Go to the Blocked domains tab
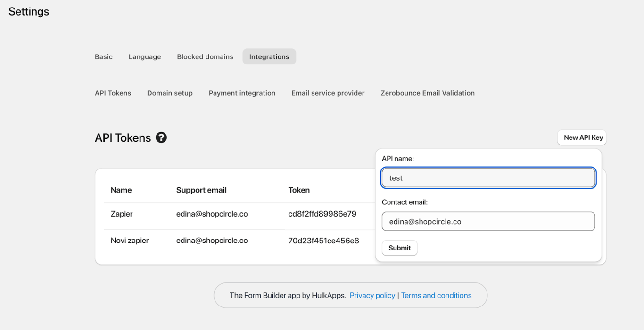644x330 pixels. pyautogui.click(x=205, y=56)
